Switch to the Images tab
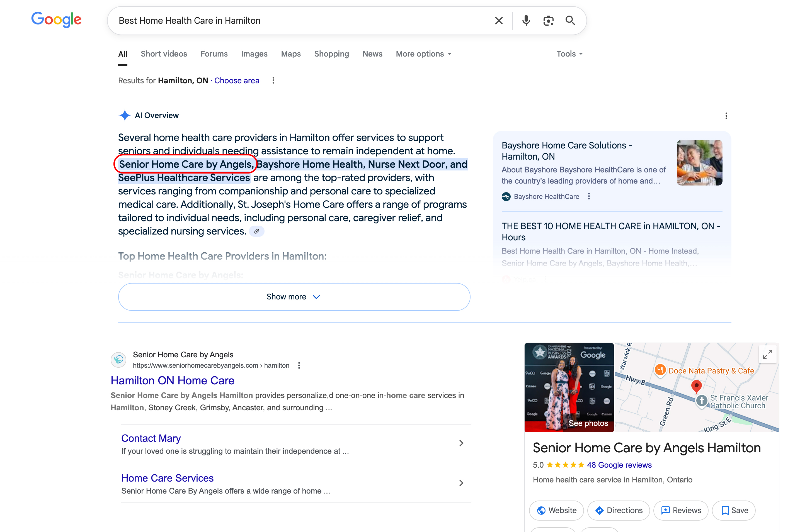The height and width of the screenshot is (532, 800). point(254,54)
